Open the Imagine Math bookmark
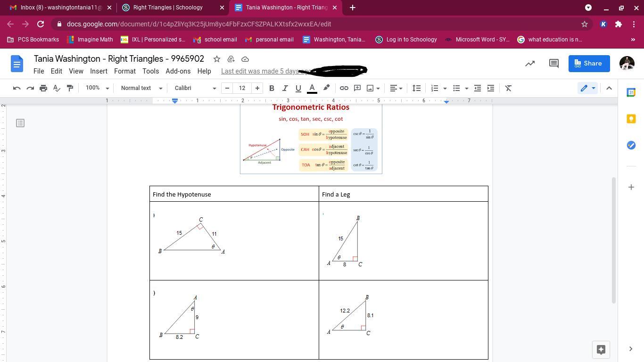This screenshot has width=644, height=362. click(90, 40)
